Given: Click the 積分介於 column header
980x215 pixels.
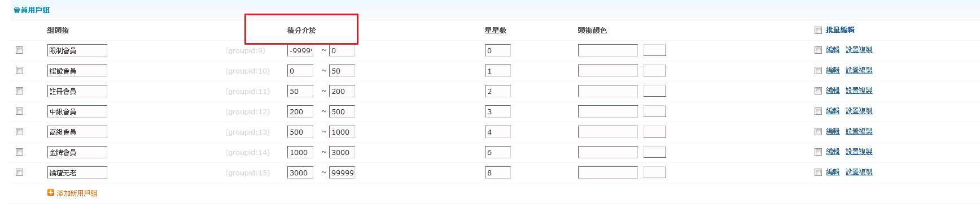Looking at the screenshot, I should pyautogui.click(x=301, y=31).
